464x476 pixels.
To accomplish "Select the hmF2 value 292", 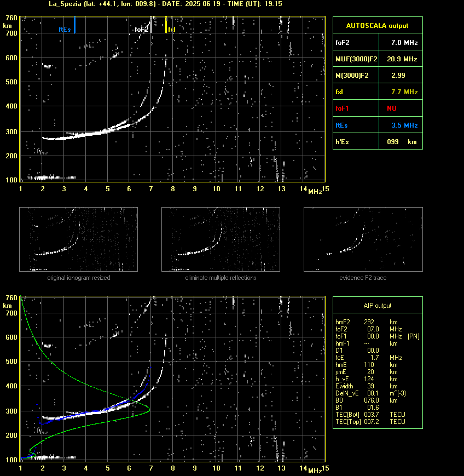I will click(369, 322).
